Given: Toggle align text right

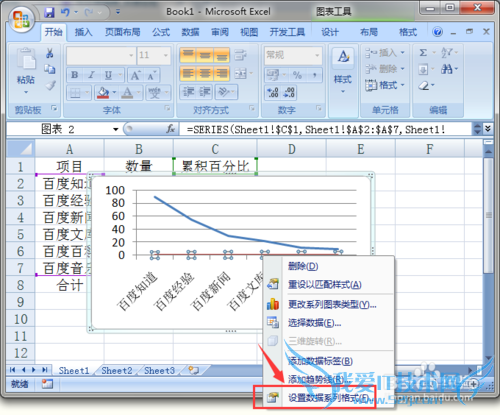Looking at the screenshot, I should (x=221, y=73).
